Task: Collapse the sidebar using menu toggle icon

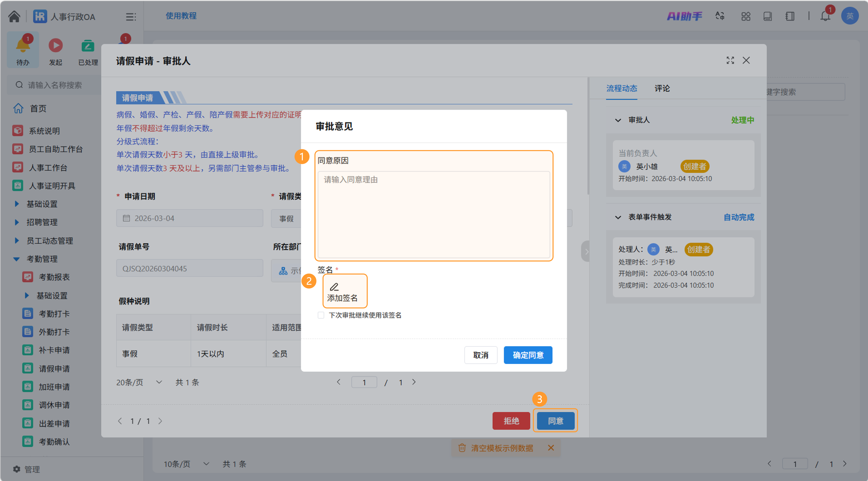Action: [x=131, y=17]
